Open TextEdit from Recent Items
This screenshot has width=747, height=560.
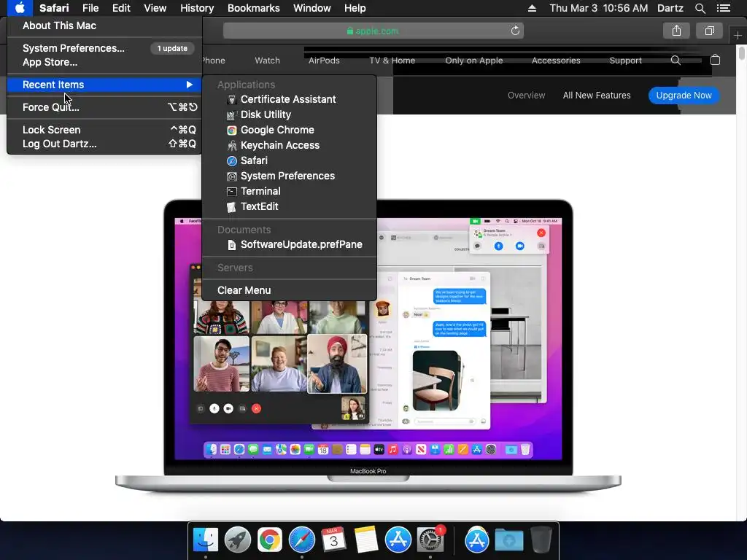point(290,206)
